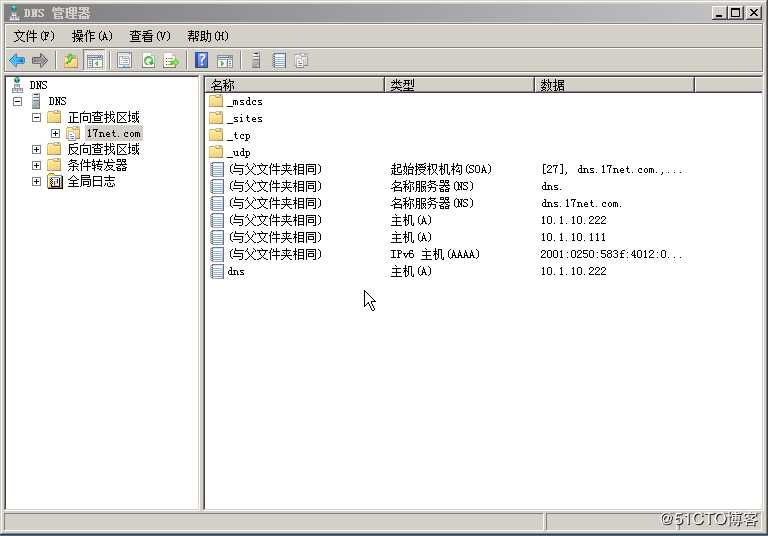Image resolution: width=768 pixels, height=536 pixels.
Task: Sort by the 名称 column header
Action: coord(294,85)
